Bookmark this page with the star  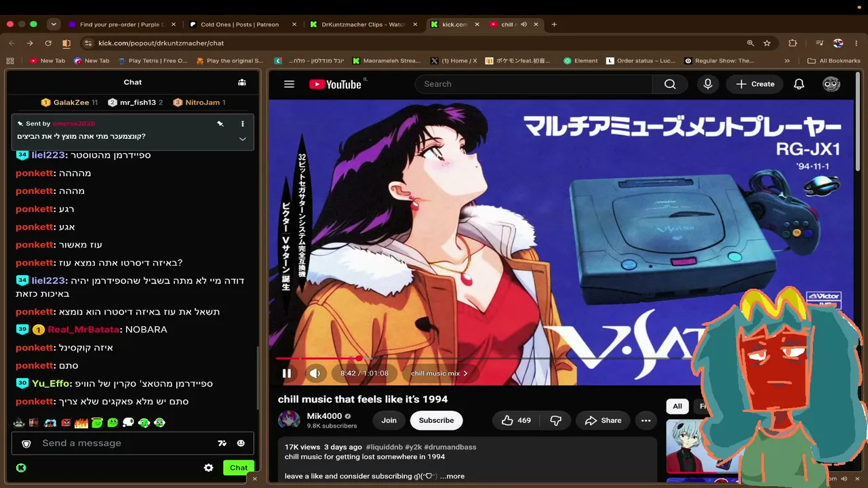[767, 43]
